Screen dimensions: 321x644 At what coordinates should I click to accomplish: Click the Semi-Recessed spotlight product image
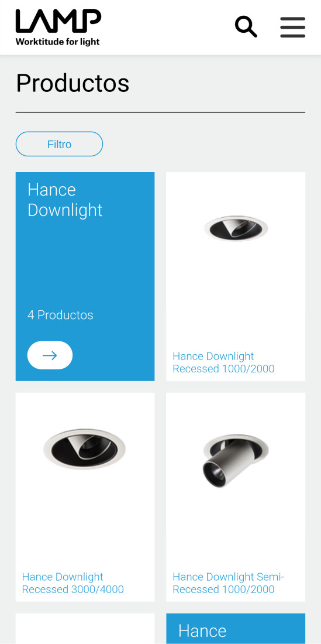[235, 461]
